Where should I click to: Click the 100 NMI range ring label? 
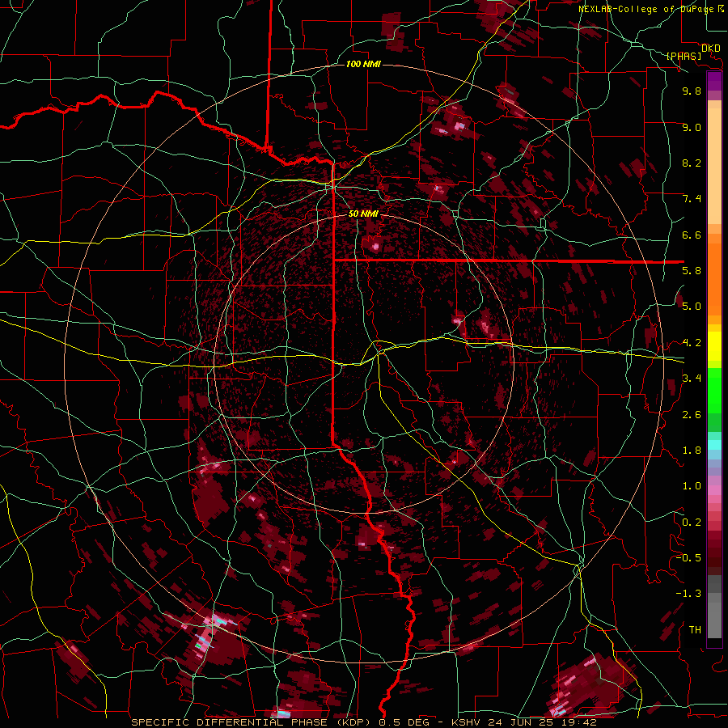363,64
